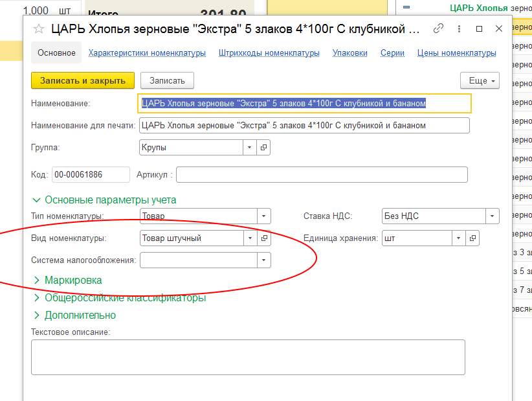This screenshot has width=532, height=401.
Task: Click the Тип номенклатуры field showing Товар
Action: click(x=199, y=216)
